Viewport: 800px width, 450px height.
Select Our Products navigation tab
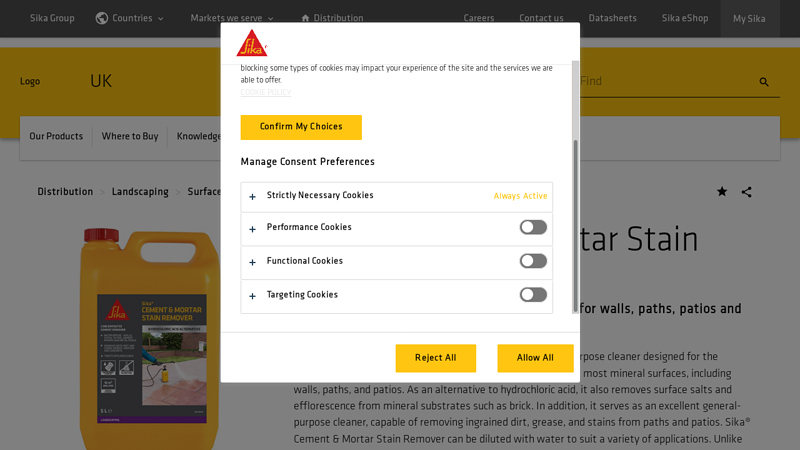tap(56, 137)
